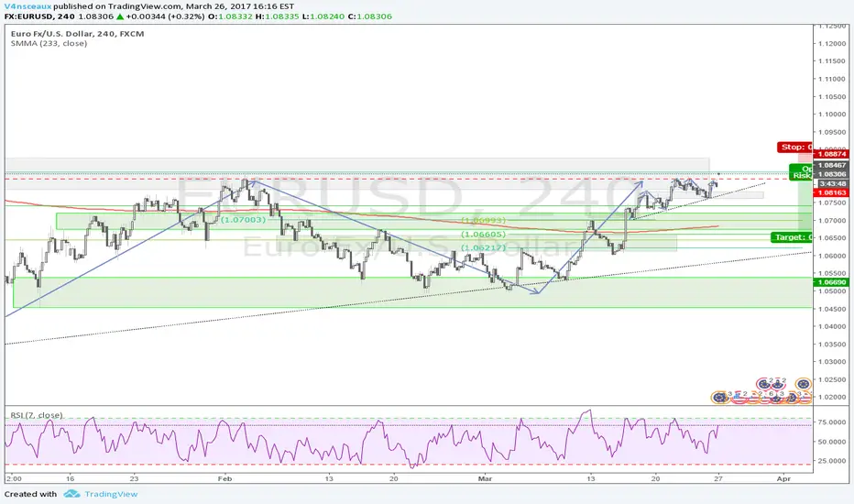Click the (1.07003) Fibonacci level label
Image resolution: width=854 pixels, height=504 pixels.
click(244, 220)
